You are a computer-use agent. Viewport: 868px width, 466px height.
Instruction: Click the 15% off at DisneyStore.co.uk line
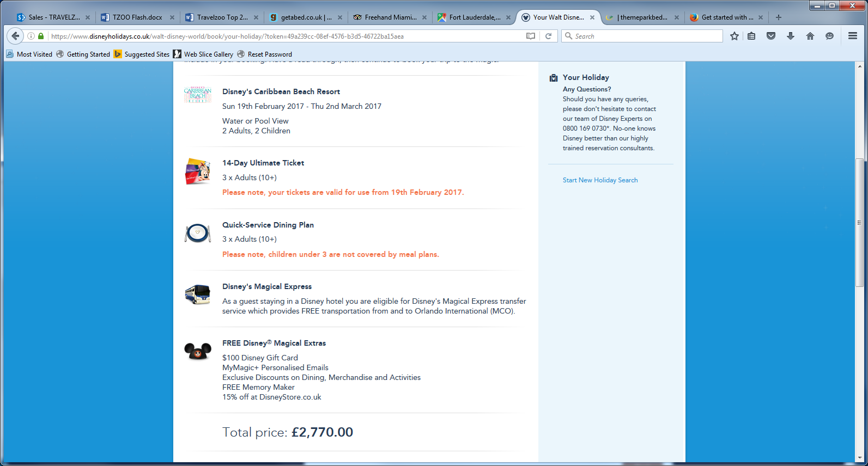pyautogui.click(x=272, y=397)
